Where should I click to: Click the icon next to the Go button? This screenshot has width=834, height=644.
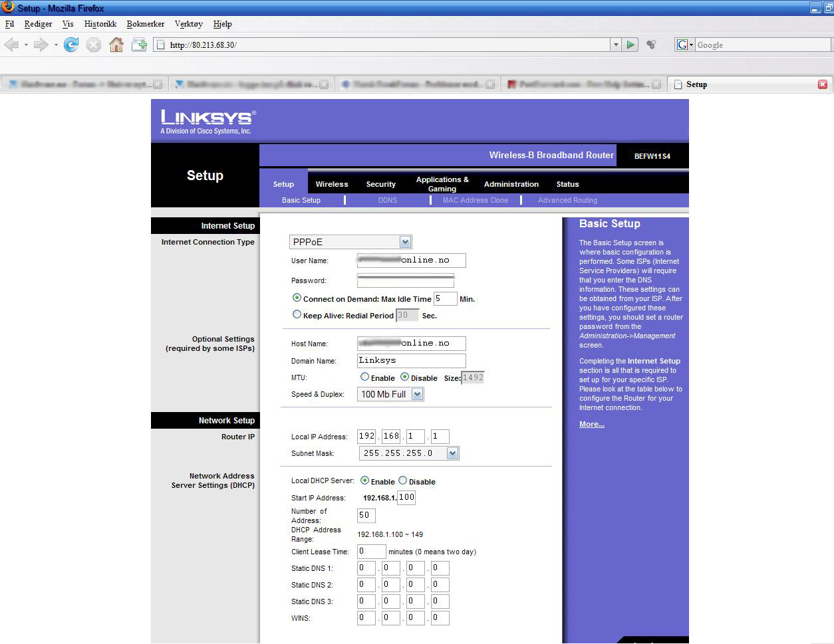[652, 45]
